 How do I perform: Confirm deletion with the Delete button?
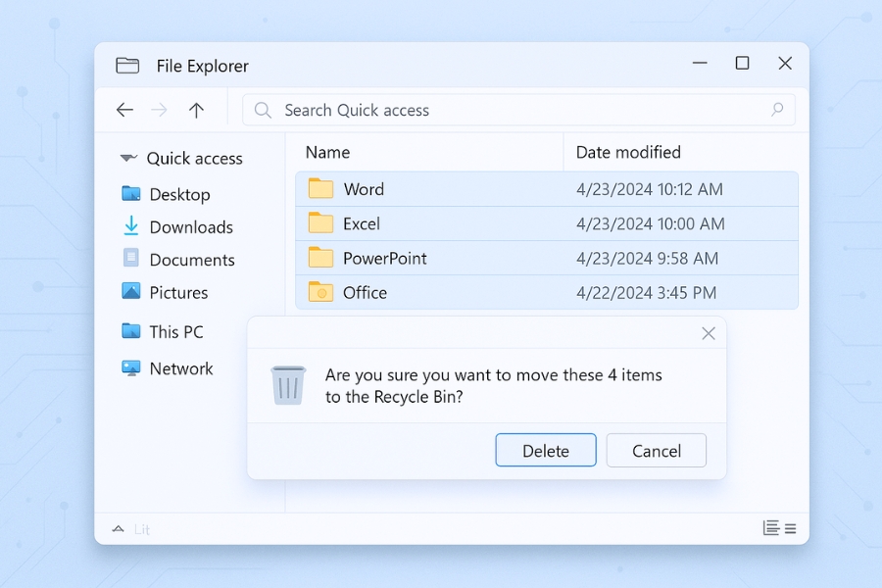click(545, 450)
